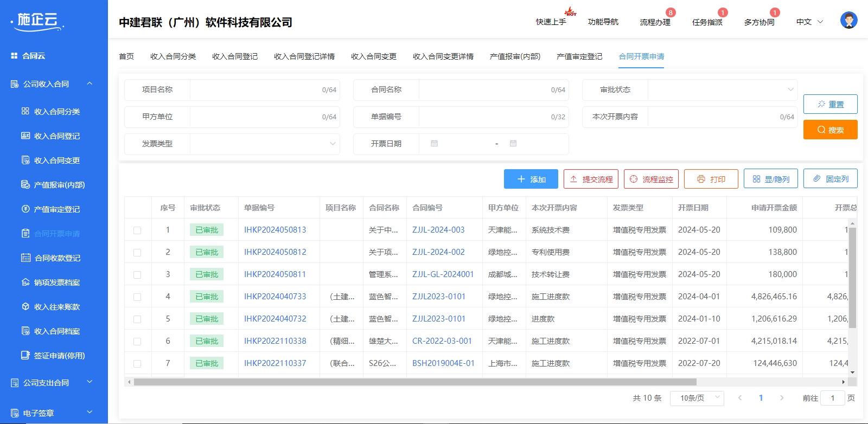
Task: Click the 添加 button
Action: click(x=531, y=179)
